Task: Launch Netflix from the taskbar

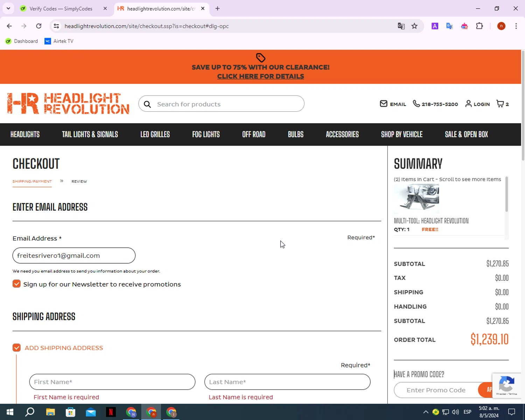Action: [x=111, y=412]
